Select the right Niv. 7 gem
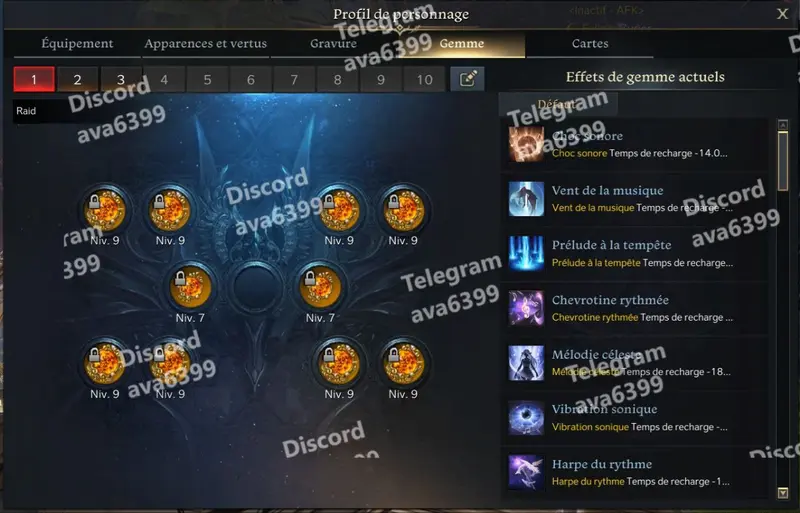Screen dimensions: 800x513 [320, 287]
